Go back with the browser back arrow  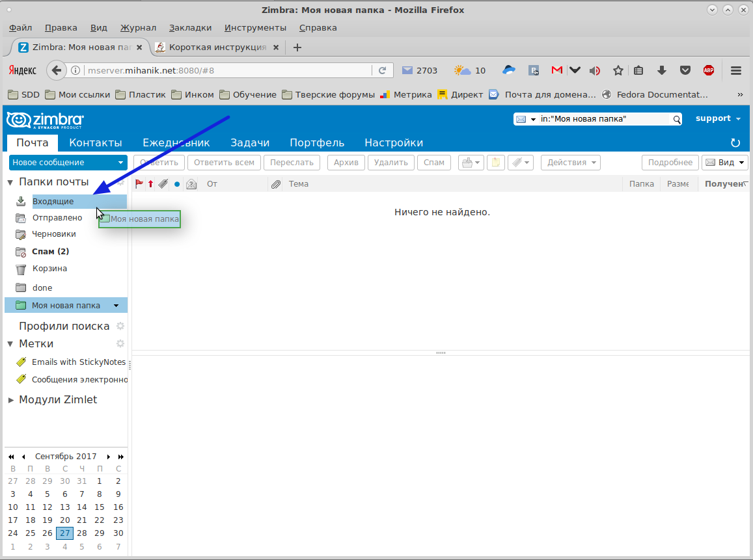[x=56, y=70]
